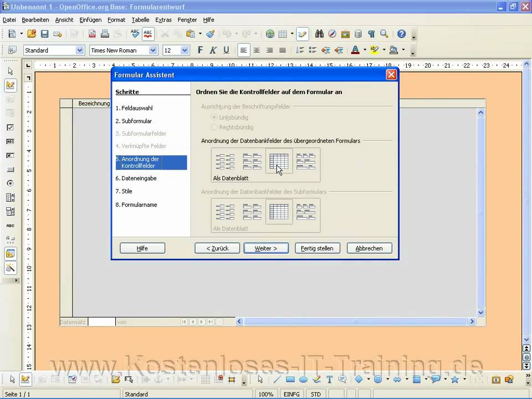This screenshot has width=532, height=399.
Task: Pick the Rectangle drawing tool
Action: (290, 379)
